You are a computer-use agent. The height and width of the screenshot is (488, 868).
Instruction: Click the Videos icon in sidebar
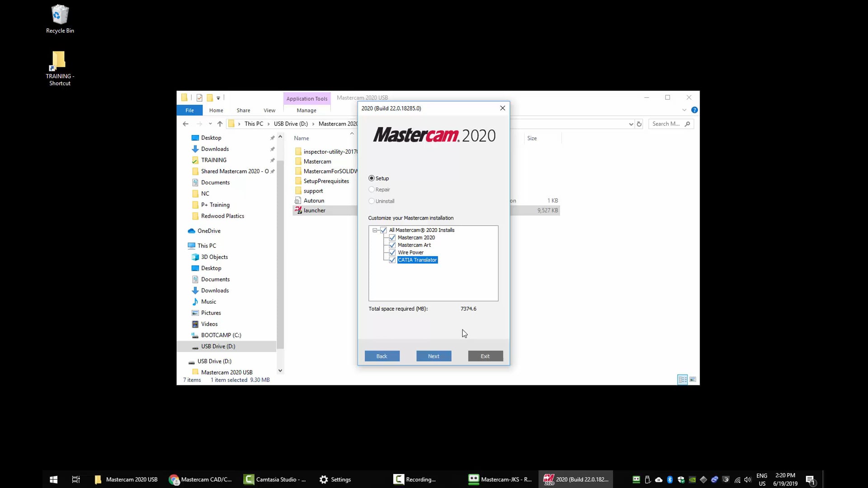click(x=195, y=324)
